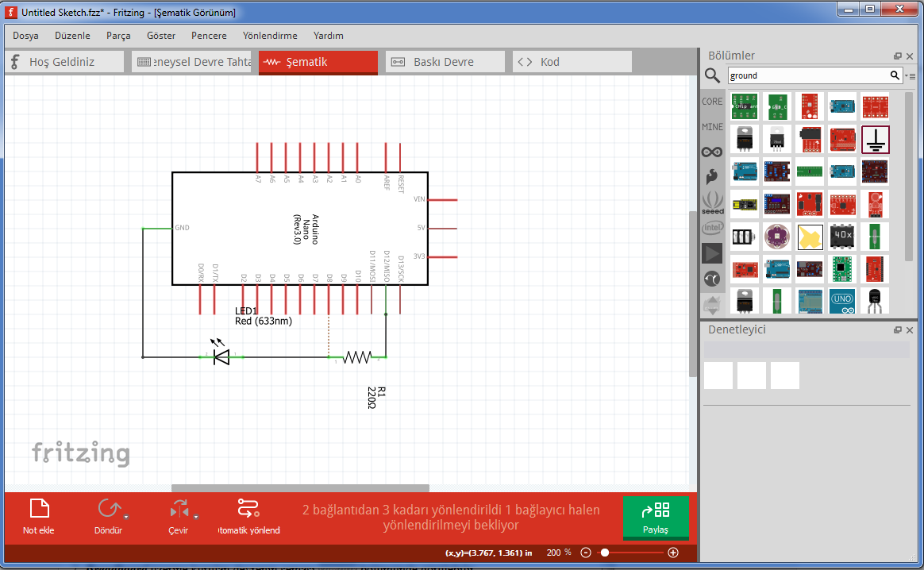Open the Yardım menu
The image size is (924, 570).
coord(328,36)
